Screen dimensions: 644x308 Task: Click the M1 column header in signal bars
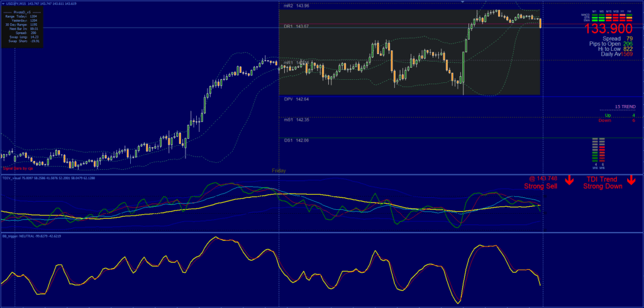tap(594, 11)
